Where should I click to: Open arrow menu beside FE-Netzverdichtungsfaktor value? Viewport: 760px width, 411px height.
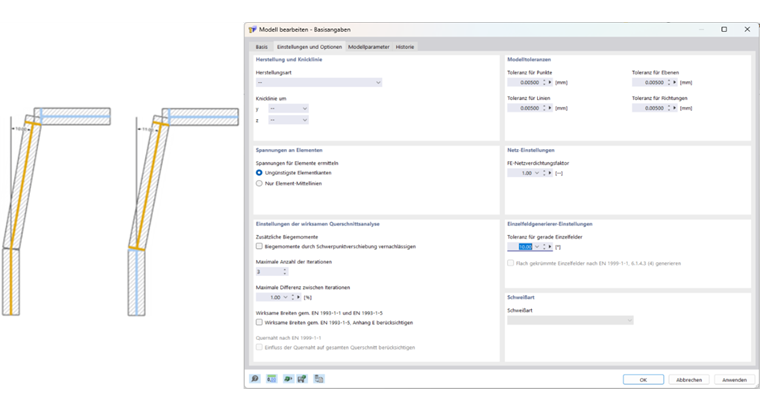[x=550, y=173]
